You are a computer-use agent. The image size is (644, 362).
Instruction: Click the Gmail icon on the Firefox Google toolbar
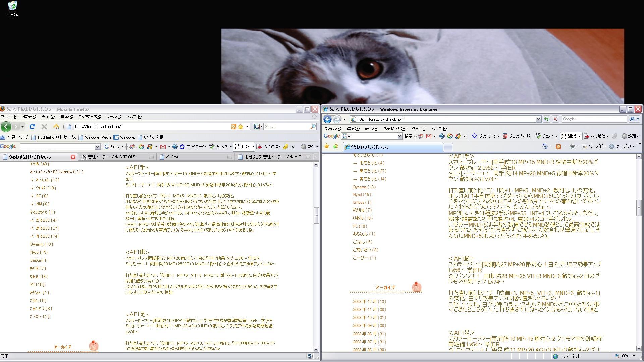tap(163, 147)
